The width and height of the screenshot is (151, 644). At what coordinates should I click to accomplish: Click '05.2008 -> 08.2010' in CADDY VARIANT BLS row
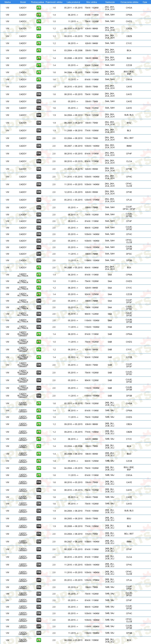click(x=73, y=526)
